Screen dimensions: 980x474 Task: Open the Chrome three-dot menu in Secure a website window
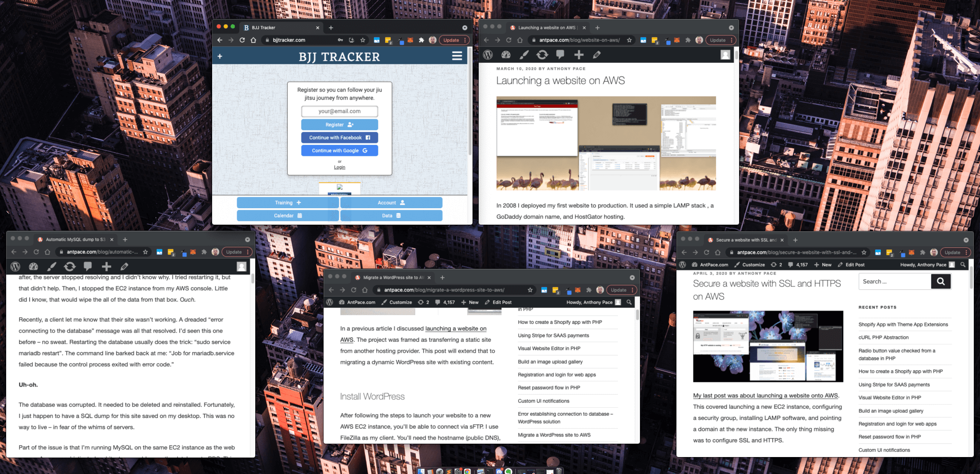[967, 252]
